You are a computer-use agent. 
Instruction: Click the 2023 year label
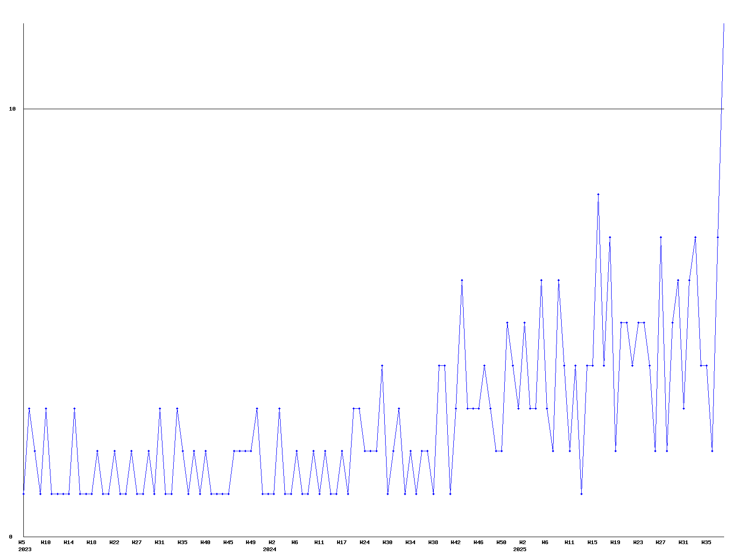(25, 549)
